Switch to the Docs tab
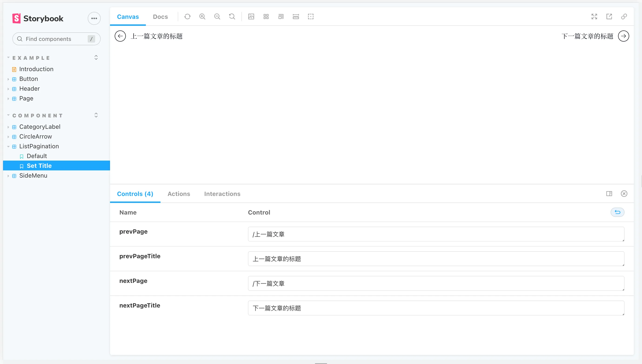Viewport: 642px width, 364px height. pyautogui.click(x=160, y=17)
